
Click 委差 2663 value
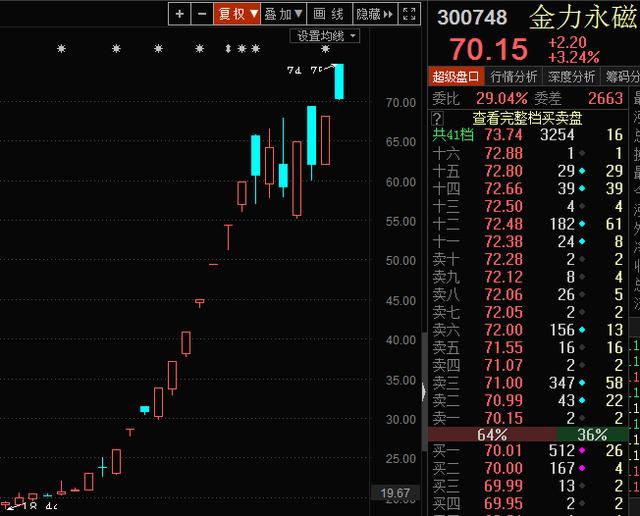coord(605,98)
